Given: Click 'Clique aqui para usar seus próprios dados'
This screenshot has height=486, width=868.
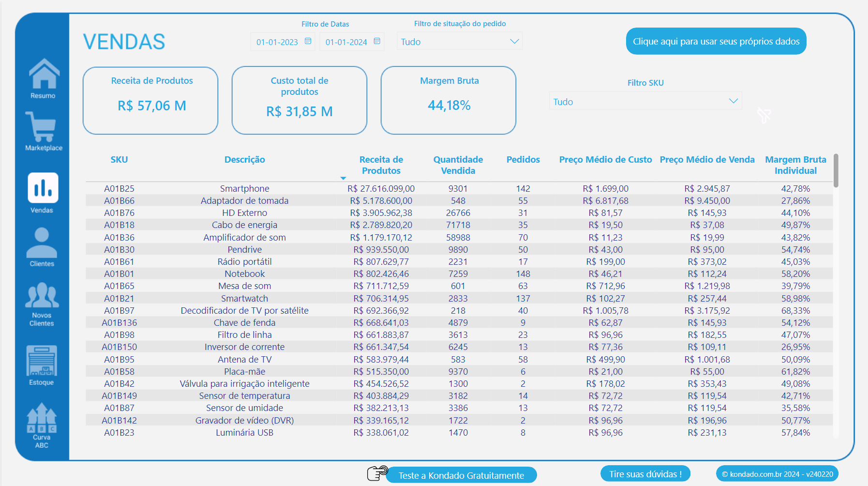Looking at the screenshot, I should tap(716, 41).
